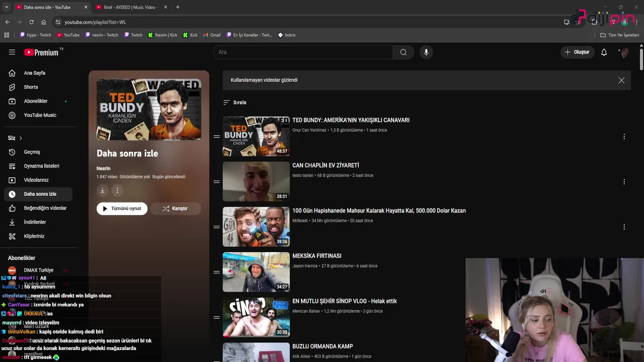This screenshot has width=644, height=362.
Task: Open Japon Hamza channel link
Action: [x=305, y=266]
